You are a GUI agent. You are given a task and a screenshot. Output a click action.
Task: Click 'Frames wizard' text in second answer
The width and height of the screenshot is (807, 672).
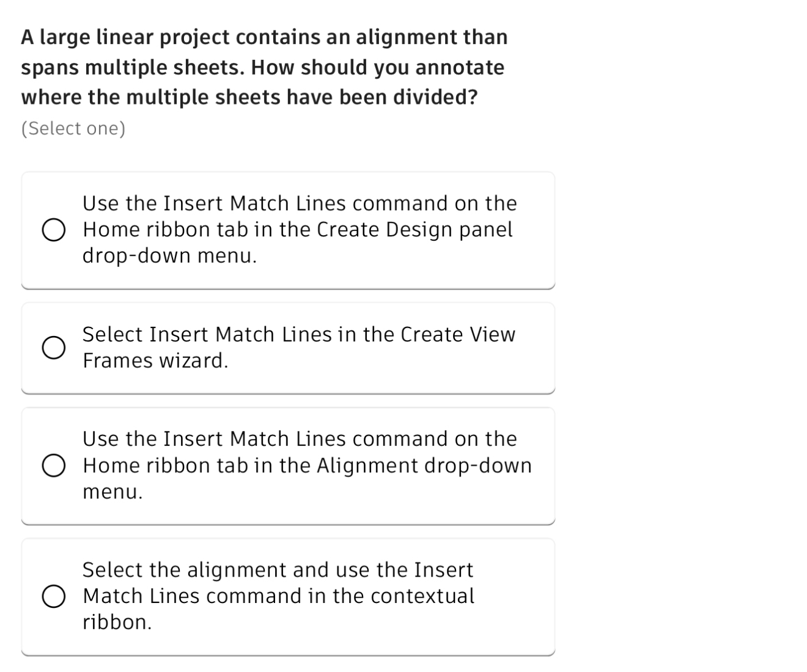(155, 360)
